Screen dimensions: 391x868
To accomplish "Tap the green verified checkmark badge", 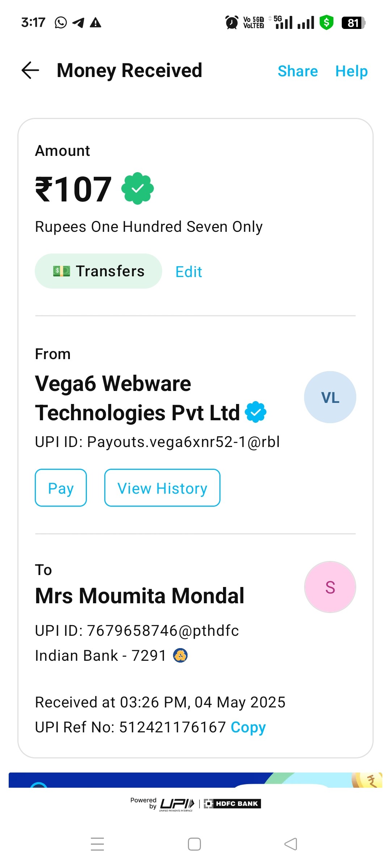I will point(138,188).
